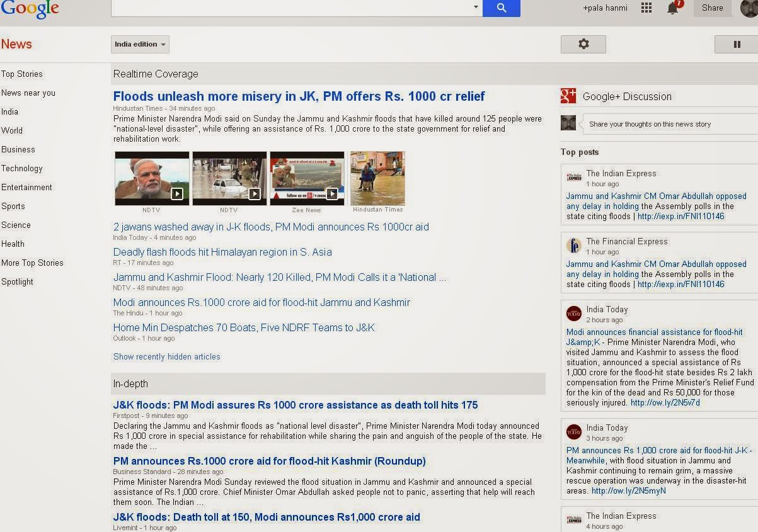Open the Spotlight section
The width and height of the screenshot is (758, 532).
(x=17, y=281)
